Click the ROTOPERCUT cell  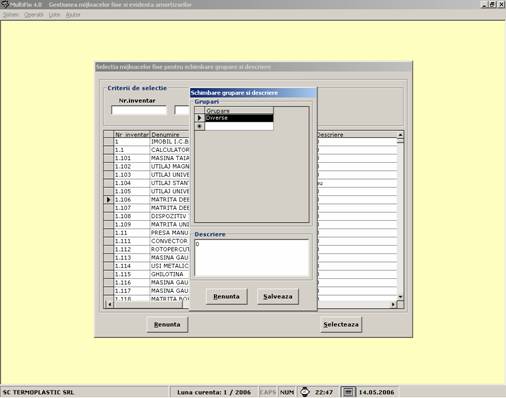[170, 249]
